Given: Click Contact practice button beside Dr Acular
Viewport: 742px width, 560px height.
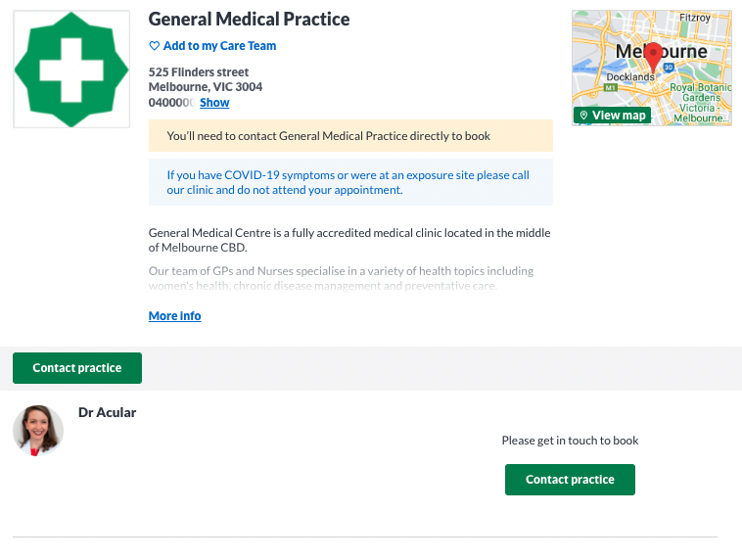Looking at the screenshot, I should coord(570,480).
